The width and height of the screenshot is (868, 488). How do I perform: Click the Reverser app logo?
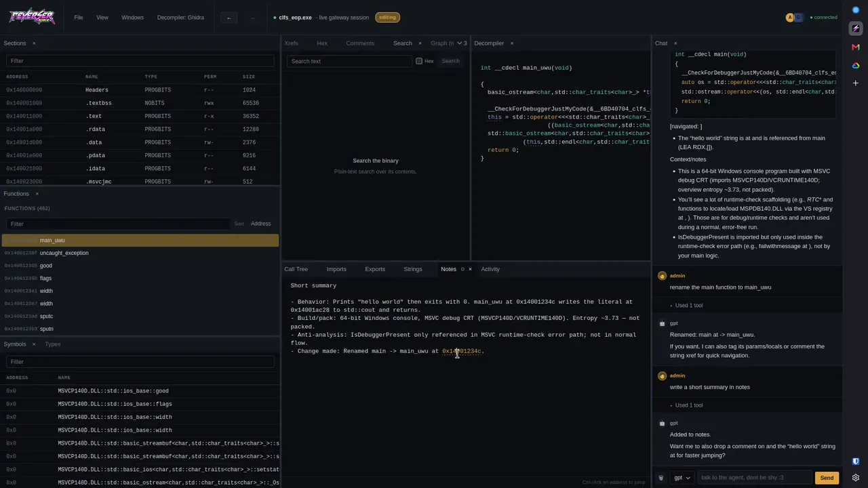point(31,17)
